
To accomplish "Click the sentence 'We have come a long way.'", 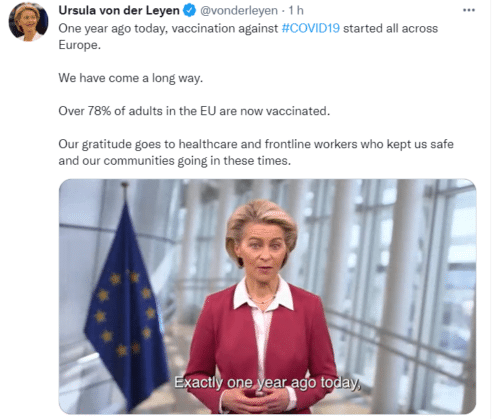I will pos(131,78).
